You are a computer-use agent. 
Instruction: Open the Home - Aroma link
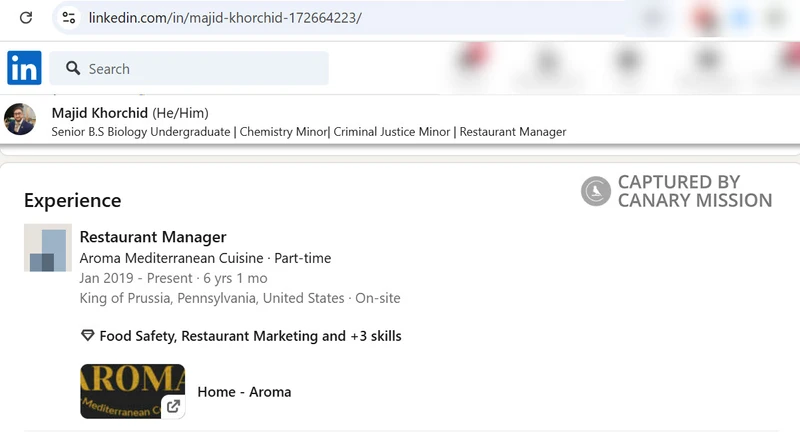click(x=244, y=392)
